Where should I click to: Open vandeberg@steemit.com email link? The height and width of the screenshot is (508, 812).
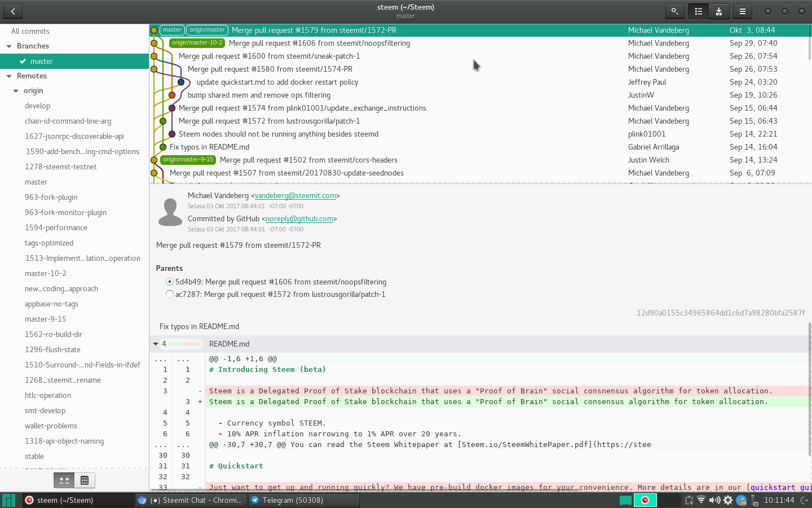295,195
